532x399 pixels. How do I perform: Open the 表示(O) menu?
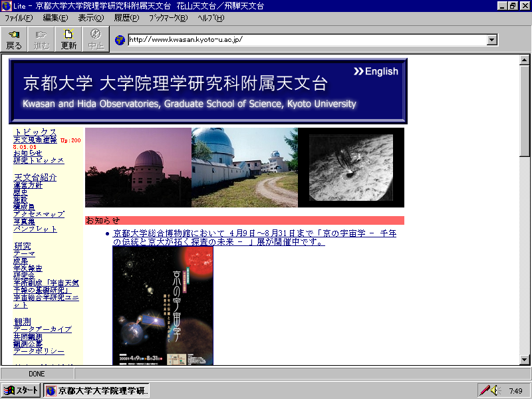[x=91, y=18]
